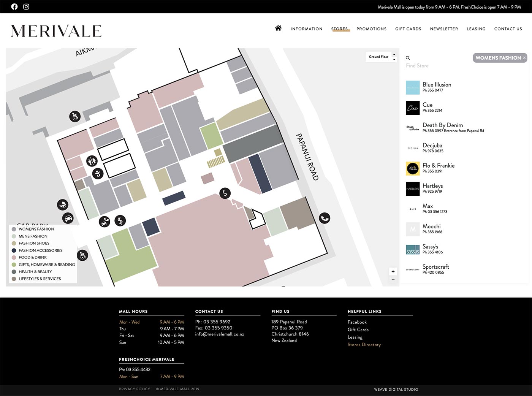Click the floor selector down arrow
Image resolution: width=532 pixels, height=396 pixels.
(x=394, y=59)
